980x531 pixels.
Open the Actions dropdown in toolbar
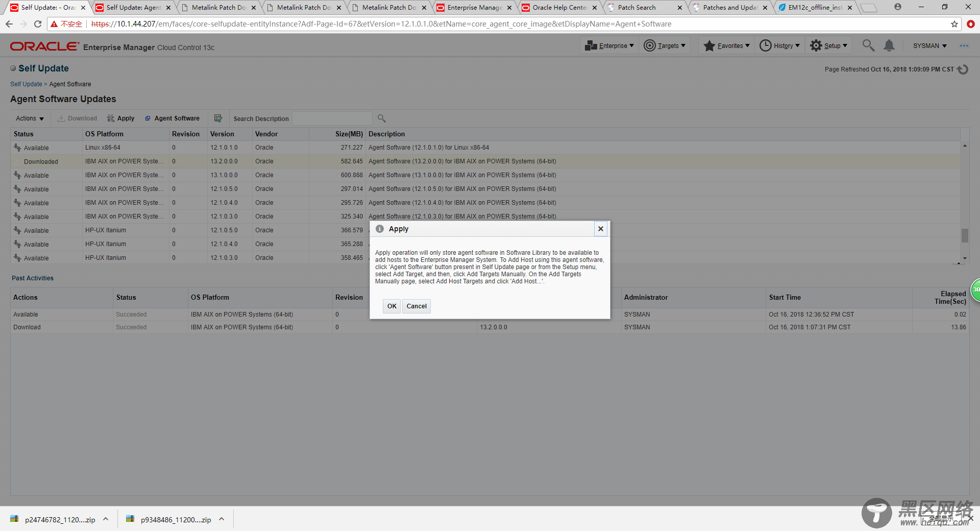30,118
